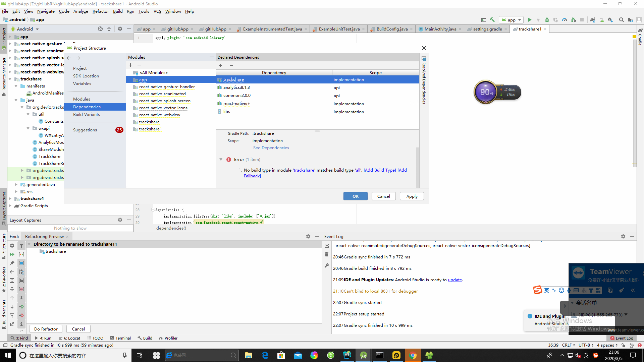The width and height of the screenshot is (644, 362).
Task: Toggle group by method button
Action: (21, 289)
